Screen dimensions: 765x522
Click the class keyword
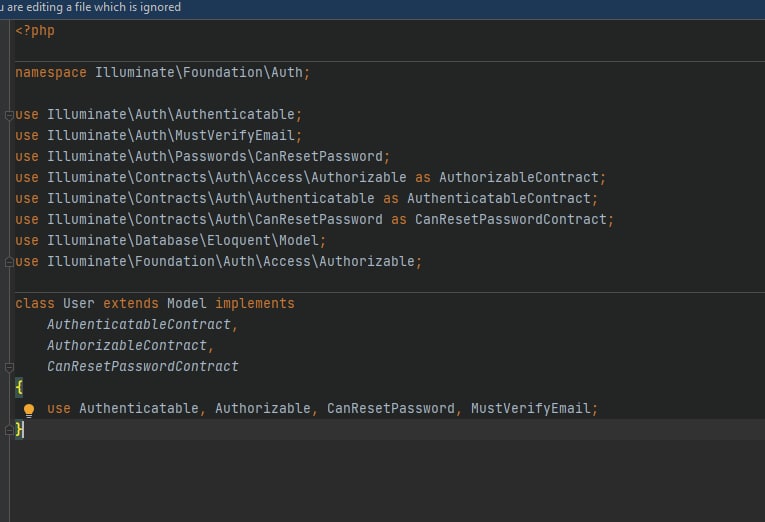[x=35, y=303]
